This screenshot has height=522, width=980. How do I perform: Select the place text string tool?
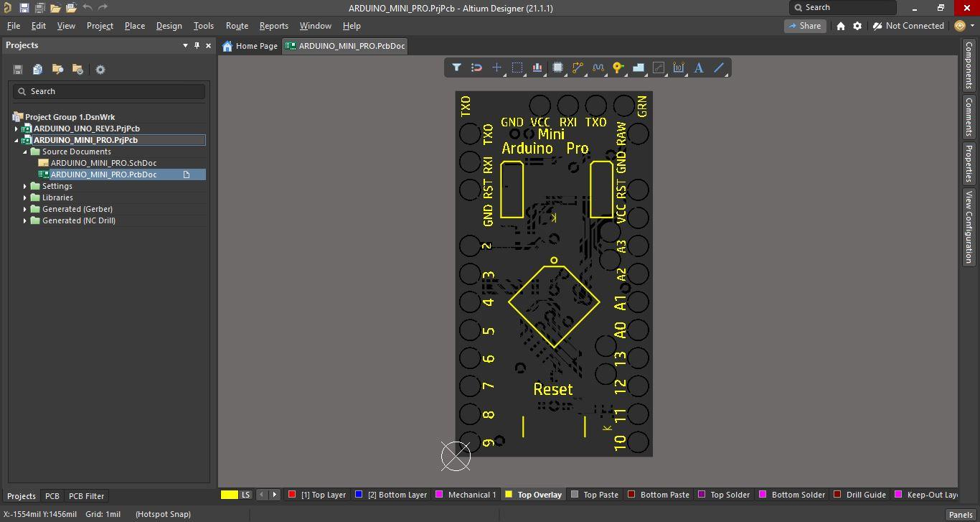[x=699, y=67]
